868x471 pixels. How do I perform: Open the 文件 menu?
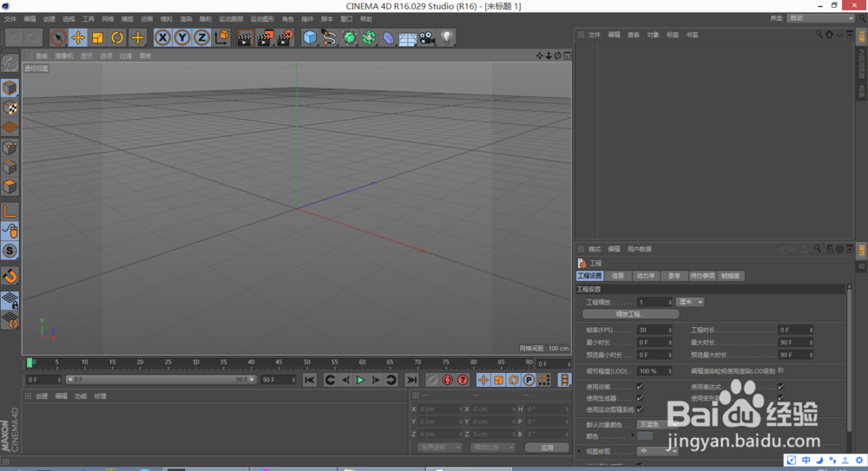(x=10, y=19)
